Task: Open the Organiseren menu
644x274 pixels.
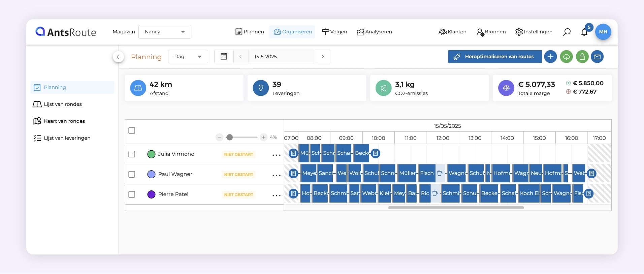Action: (292, 32)
